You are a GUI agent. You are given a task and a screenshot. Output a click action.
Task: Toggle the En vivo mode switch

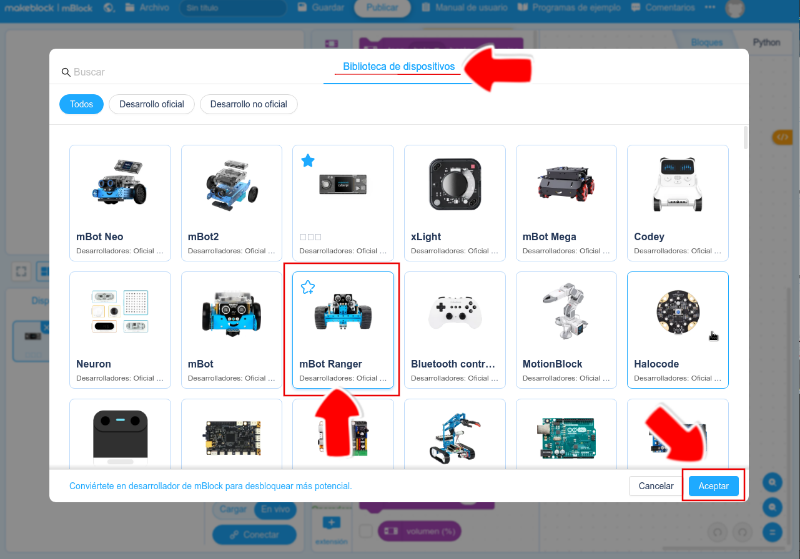[275, 509]
